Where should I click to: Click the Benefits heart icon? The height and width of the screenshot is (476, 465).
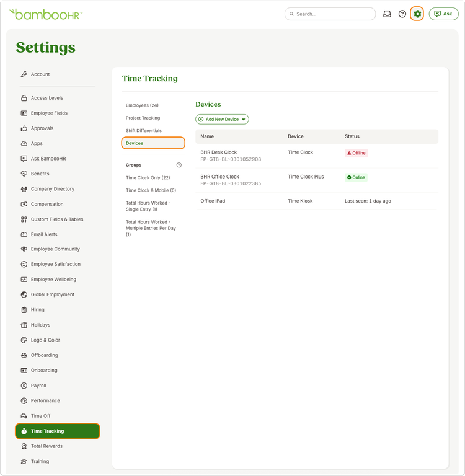pos(24,174)
